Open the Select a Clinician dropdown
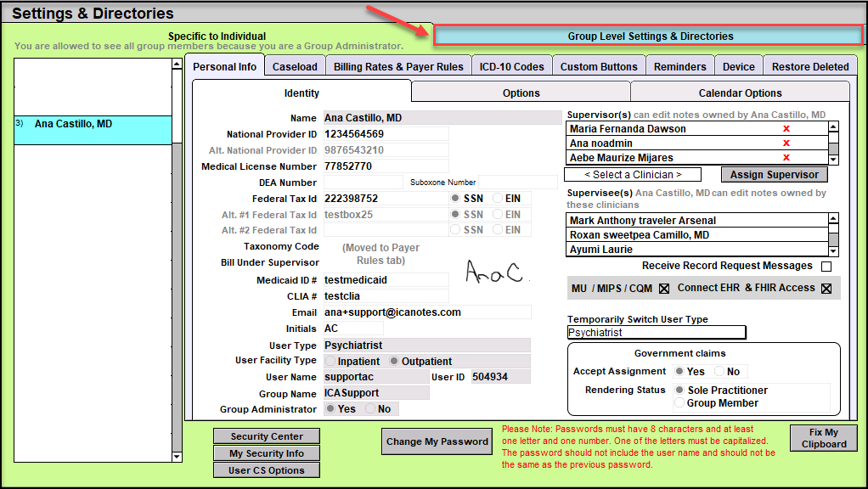 [x=633, y=175]
